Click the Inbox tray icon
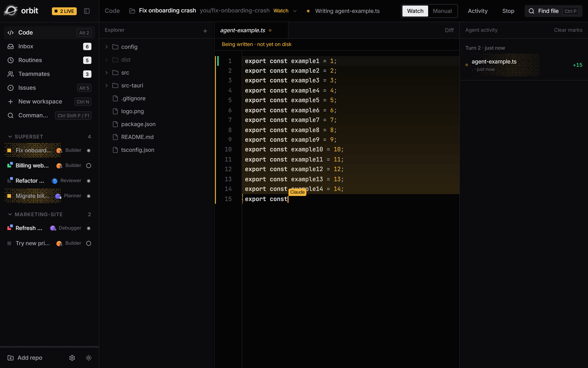The image size is (588, 368). (10, 46)
